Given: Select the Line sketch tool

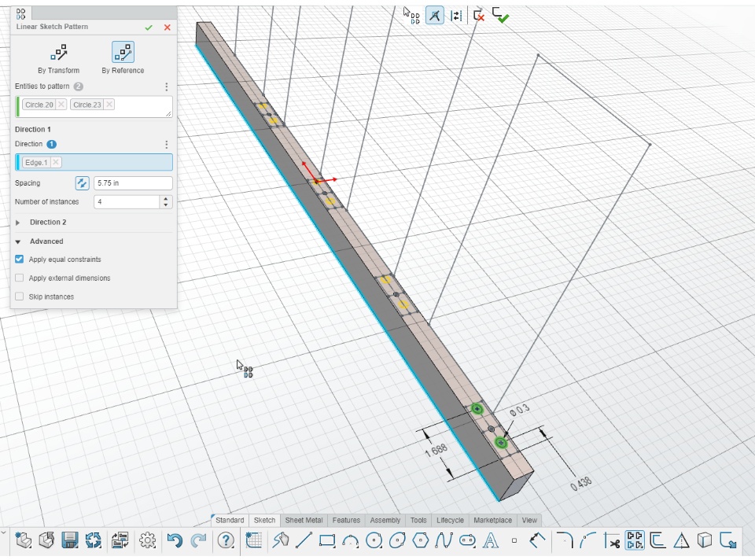Looking at the screenshot, I should (x=304, y=540).
